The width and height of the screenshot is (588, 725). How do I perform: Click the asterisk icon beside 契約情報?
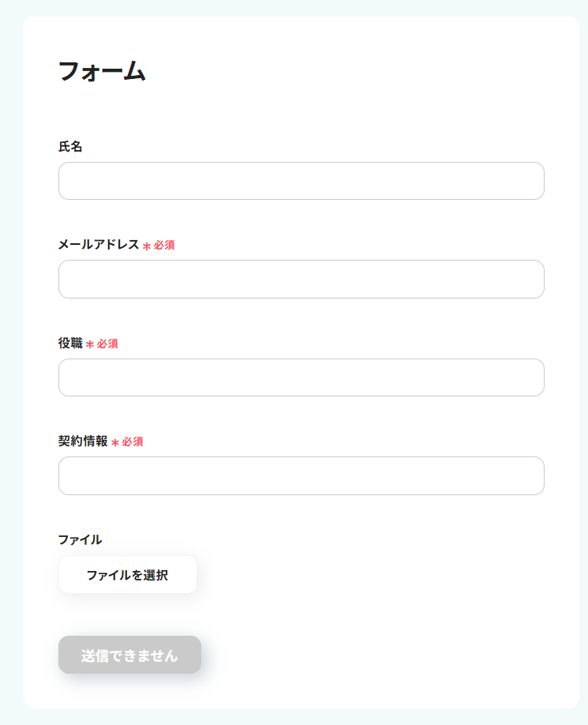(x=115, y=443)
